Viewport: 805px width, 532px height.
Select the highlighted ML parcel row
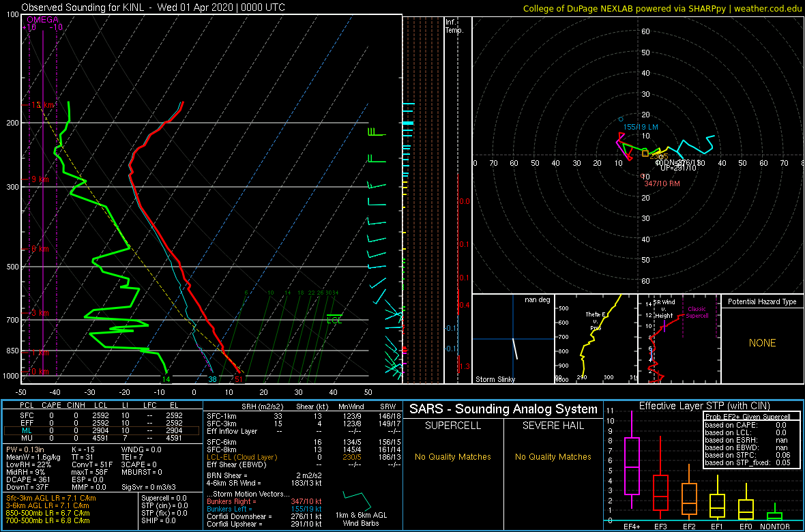tap(101, 431)
